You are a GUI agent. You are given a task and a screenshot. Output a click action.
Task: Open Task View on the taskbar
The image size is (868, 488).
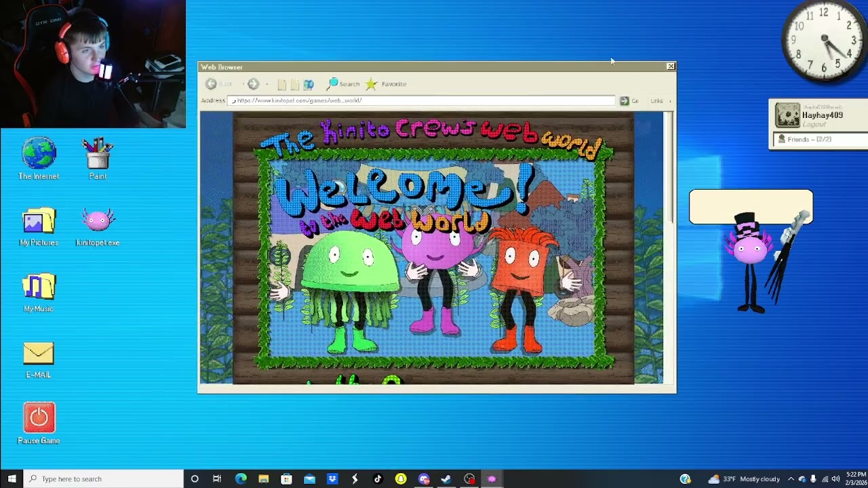click(217, 479)
